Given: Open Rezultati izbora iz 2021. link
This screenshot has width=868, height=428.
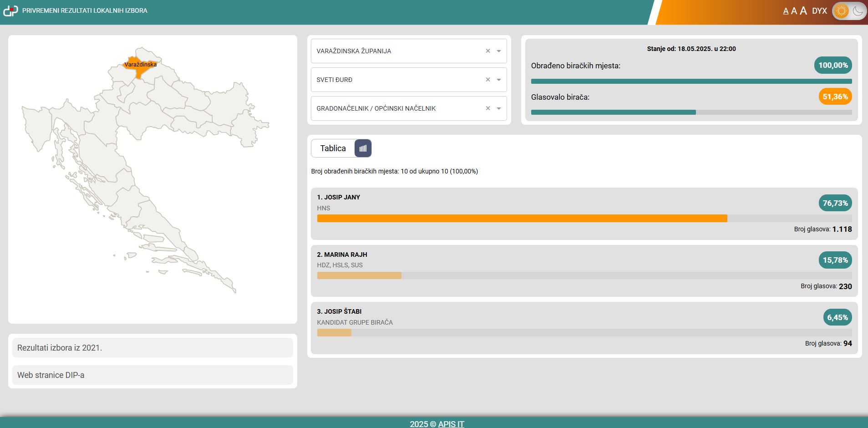Looking at the screenshot, I should [x=152, y=348].
